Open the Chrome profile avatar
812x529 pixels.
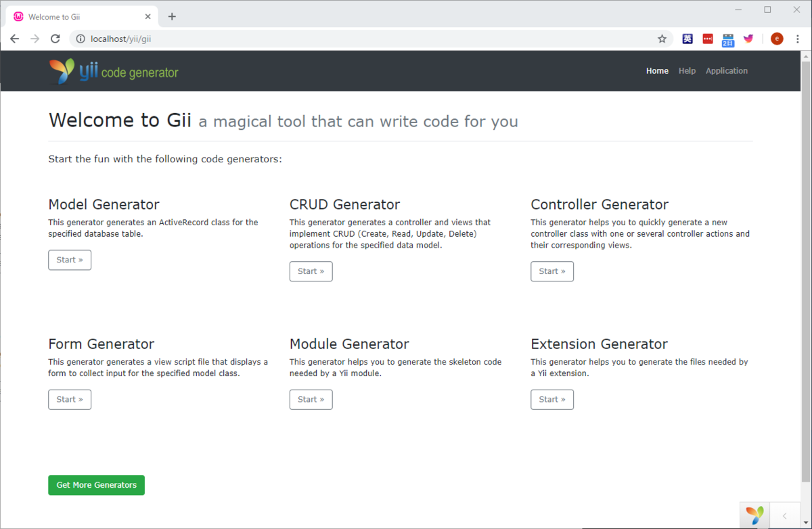tap(777, 39)
